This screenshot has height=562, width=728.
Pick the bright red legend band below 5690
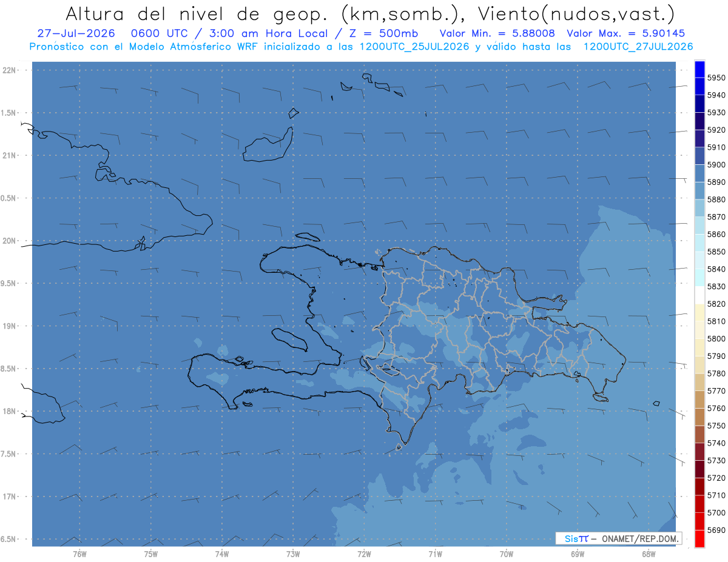click(699, 538)
